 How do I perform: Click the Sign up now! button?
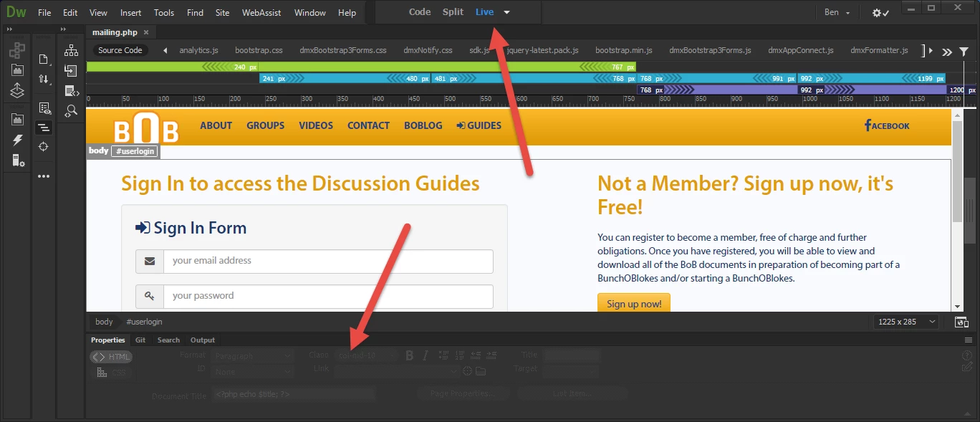coord(634,303)
